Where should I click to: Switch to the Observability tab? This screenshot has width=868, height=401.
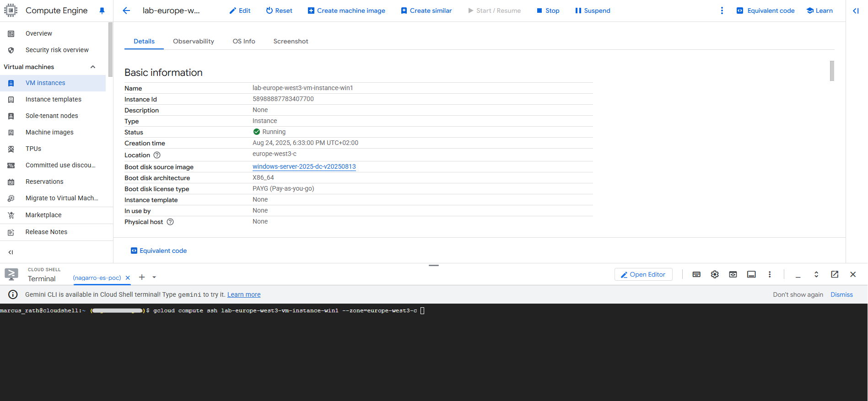(x=194, y=41)
